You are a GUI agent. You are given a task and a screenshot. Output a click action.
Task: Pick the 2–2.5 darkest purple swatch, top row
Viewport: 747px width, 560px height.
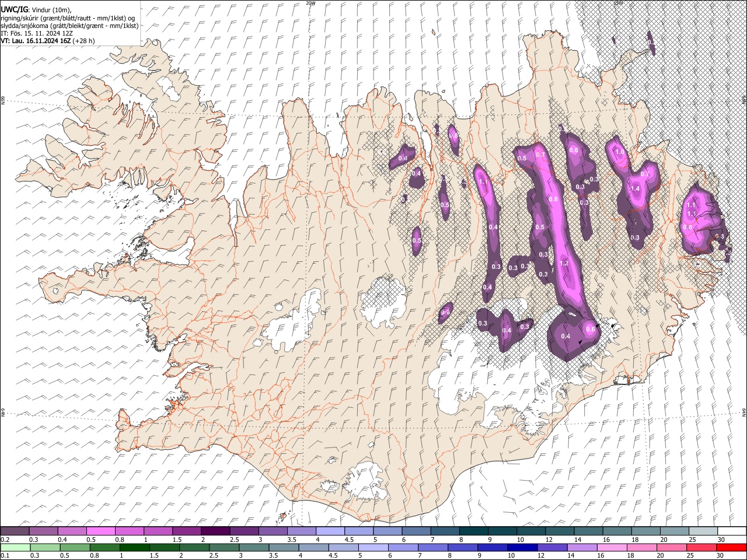pyautogui.click(x=215, y=531)
